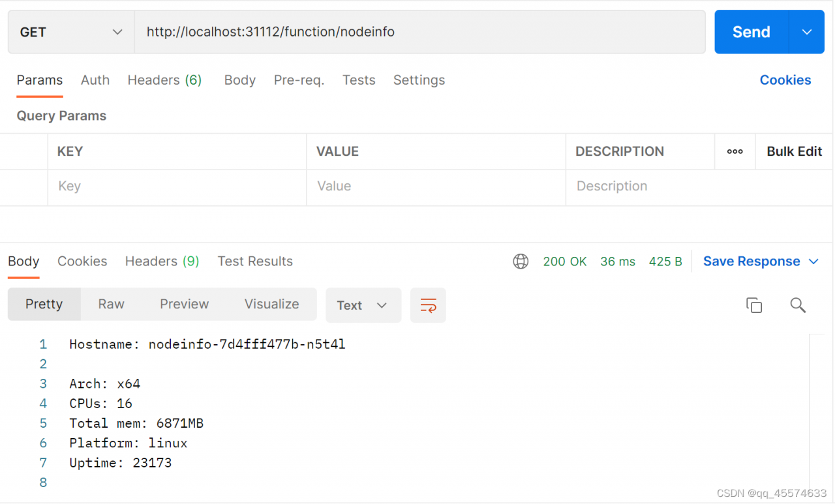This screenshot has height=504, width=835.
Task: Select the response Body tab
Action: click(23, 261)
